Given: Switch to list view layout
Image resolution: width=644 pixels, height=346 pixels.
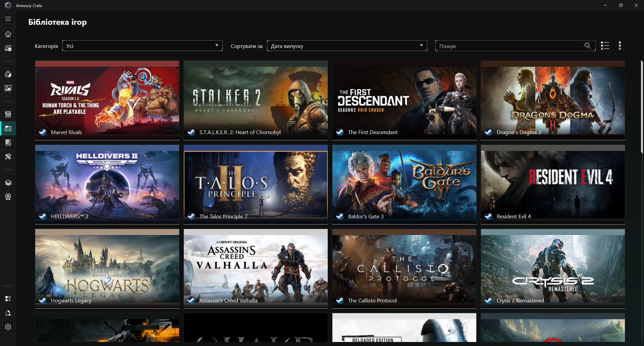Looking at the screenshot, I should click(x=605, y=46).
